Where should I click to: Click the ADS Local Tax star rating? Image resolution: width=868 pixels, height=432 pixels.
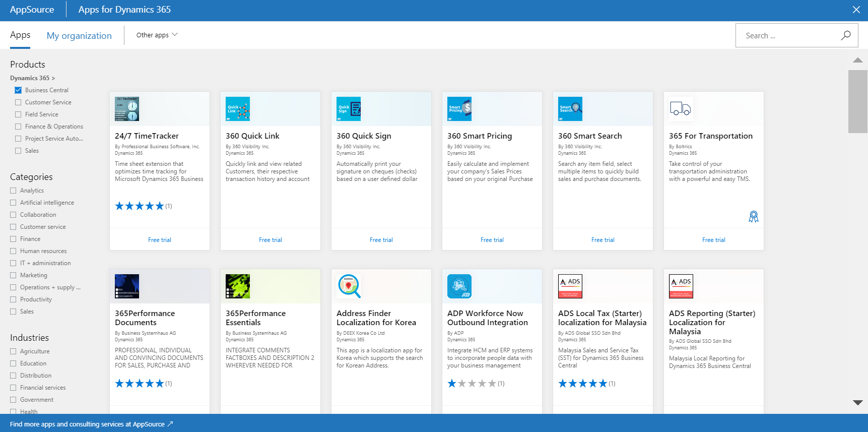click(x=583, y=384)
